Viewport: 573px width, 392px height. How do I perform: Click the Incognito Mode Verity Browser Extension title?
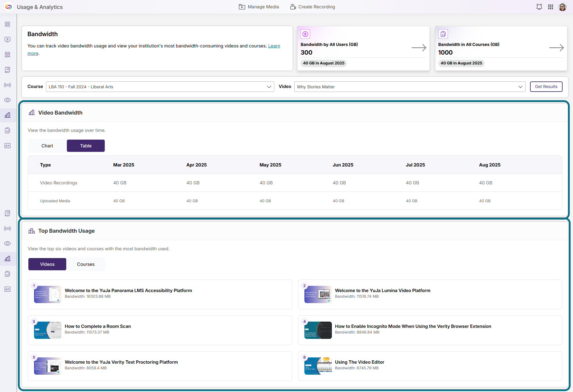[x=413, y=326]
